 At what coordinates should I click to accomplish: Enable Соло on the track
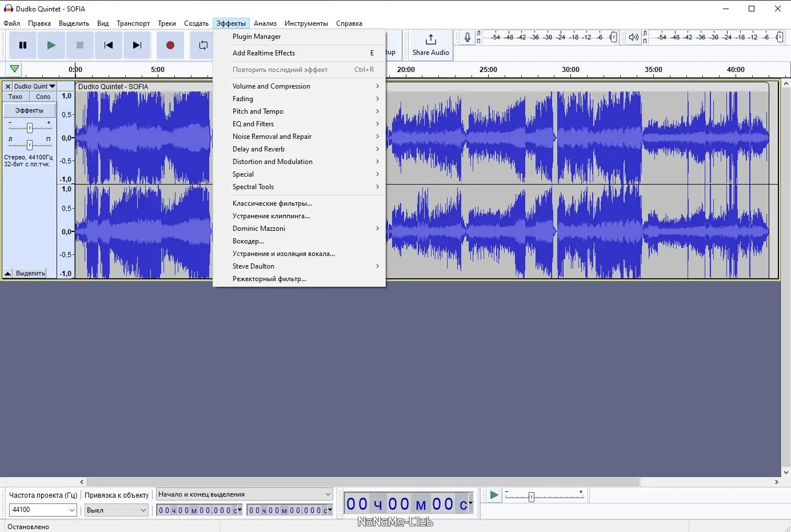tap(43, 97)
